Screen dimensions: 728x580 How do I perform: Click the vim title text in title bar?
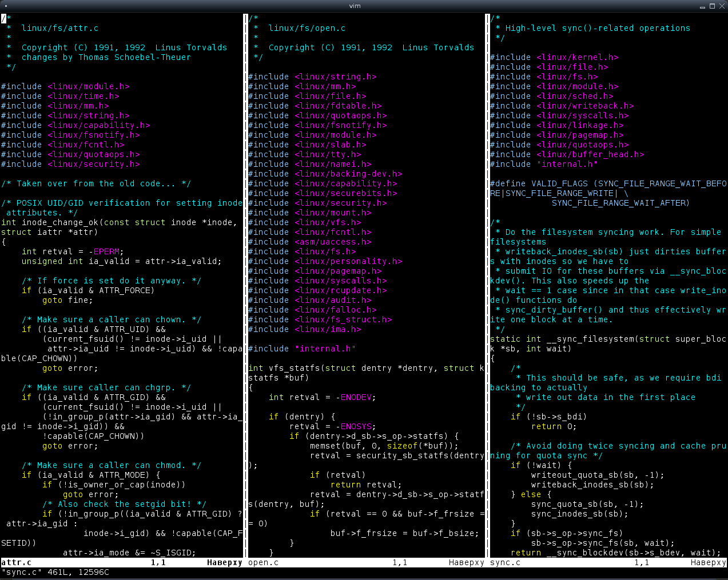(x=355, y=6)
